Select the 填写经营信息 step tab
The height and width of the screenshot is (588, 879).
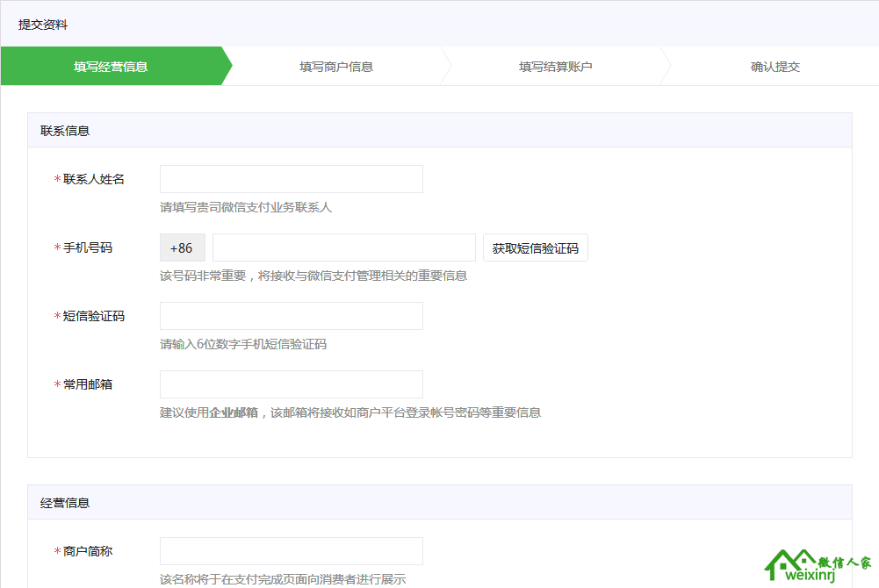[x=111, y=67]
